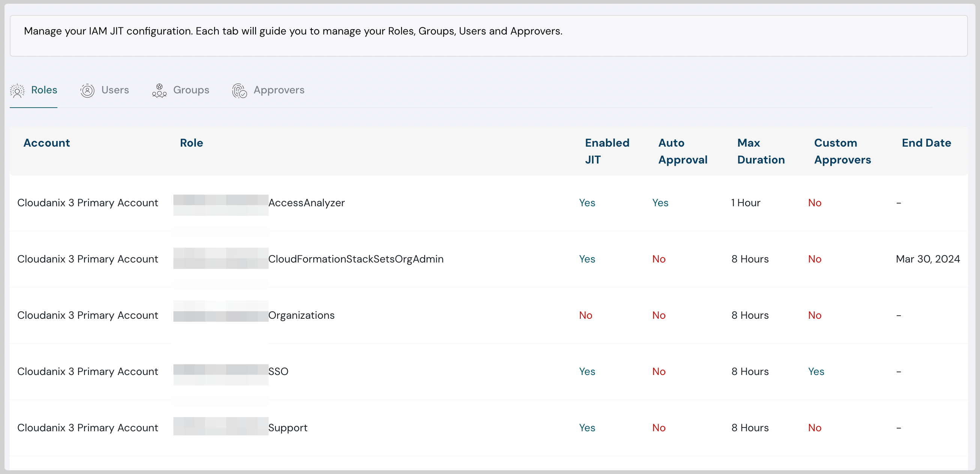Click the Role column header
The width and height of the screenshot is (980, 474).
(191, 143)
